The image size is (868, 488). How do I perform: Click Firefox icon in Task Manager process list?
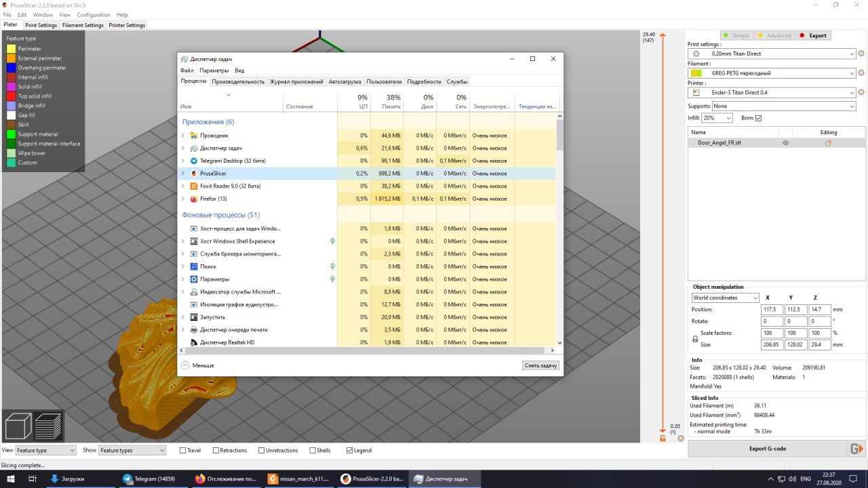click(x=194, y=199)
